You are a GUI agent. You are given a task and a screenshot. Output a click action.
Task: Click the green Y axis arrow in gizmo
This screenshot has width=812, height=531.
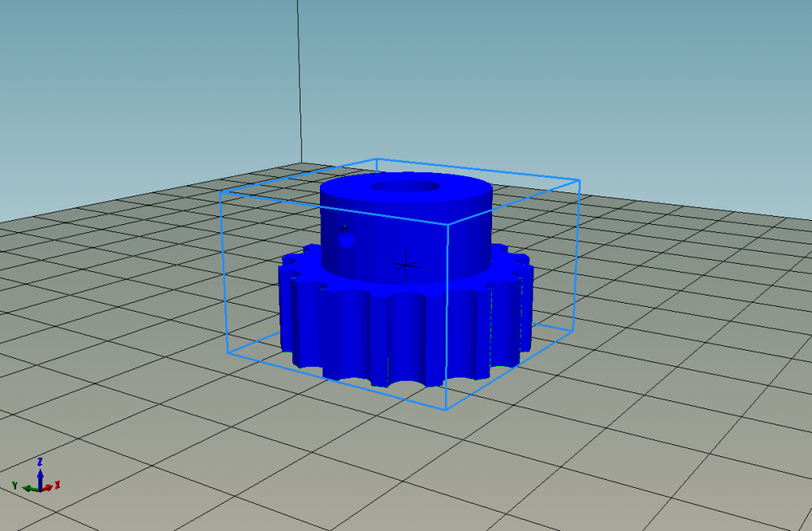(x=28, y=488)
